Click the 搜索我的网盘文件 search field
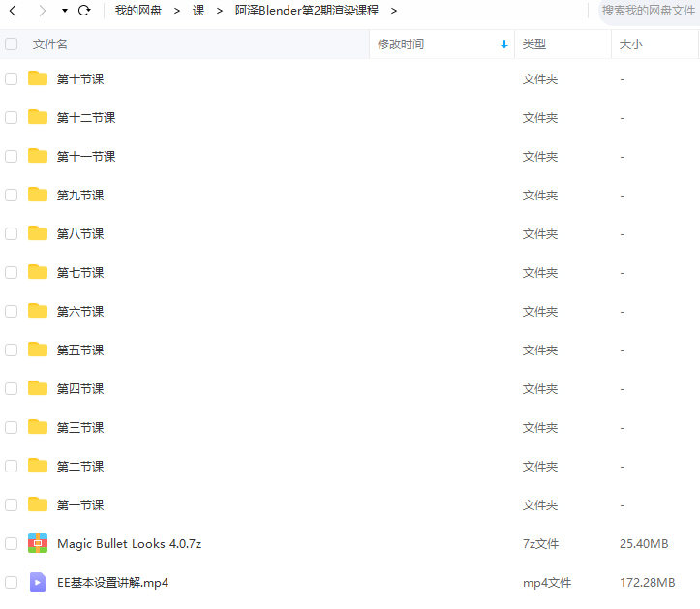700x609 pixels. (648, 11)
